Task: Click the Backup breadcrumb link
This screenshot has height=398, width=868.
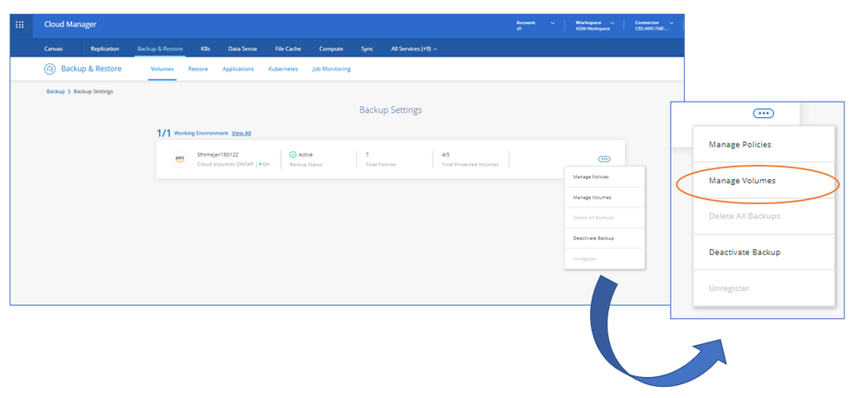Action: click(56, 91)
